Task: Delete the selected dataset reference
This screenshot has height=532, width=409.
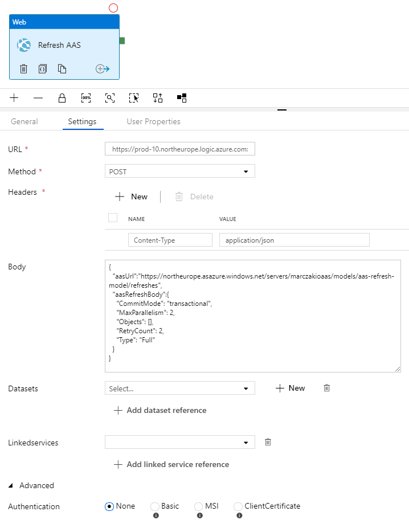Action: [x=327, y=388]
